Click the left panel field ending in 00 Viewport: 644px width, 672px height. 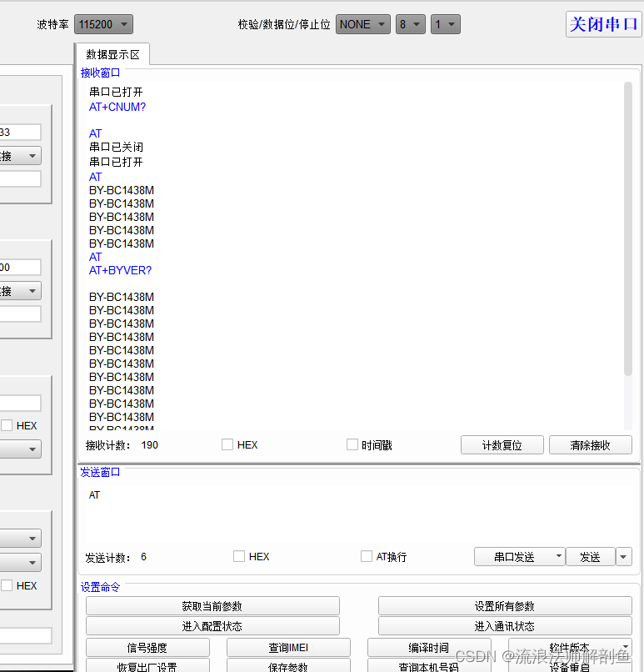20,267
